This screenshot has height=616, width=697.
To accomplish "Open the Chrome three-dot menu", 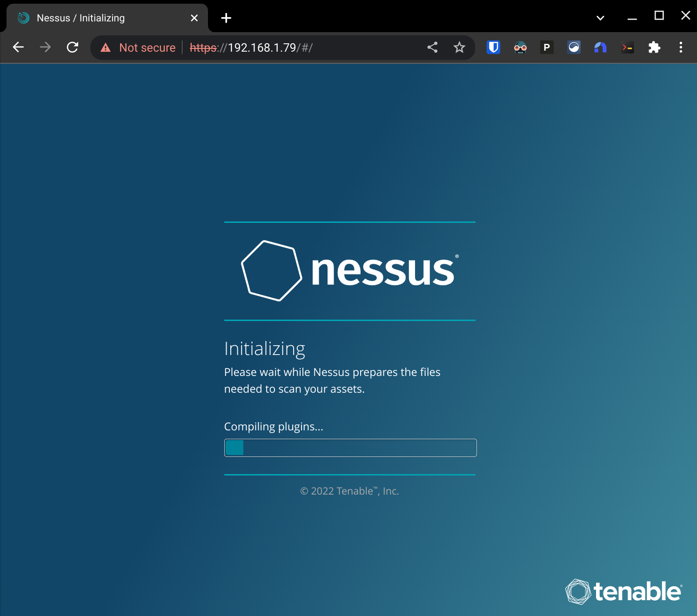I will tap(681, 47).
